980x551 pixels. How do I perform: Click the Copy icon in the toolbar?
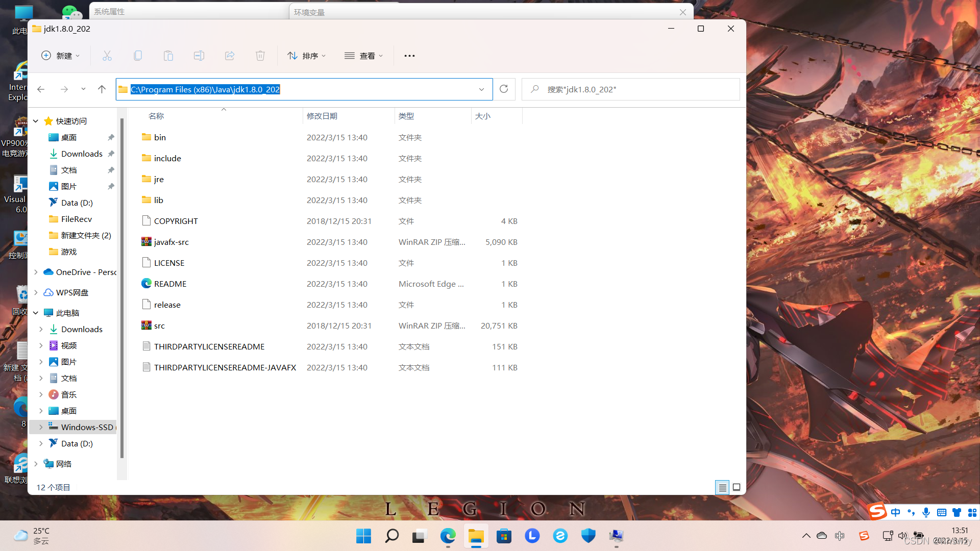[x=137, y=56]
